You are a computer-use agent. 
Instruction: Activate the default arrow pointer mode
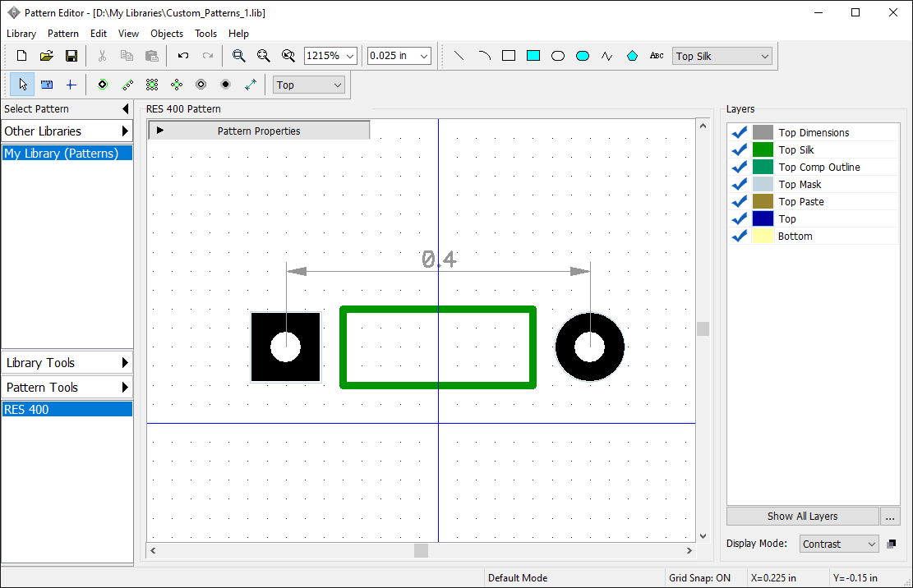22,85
